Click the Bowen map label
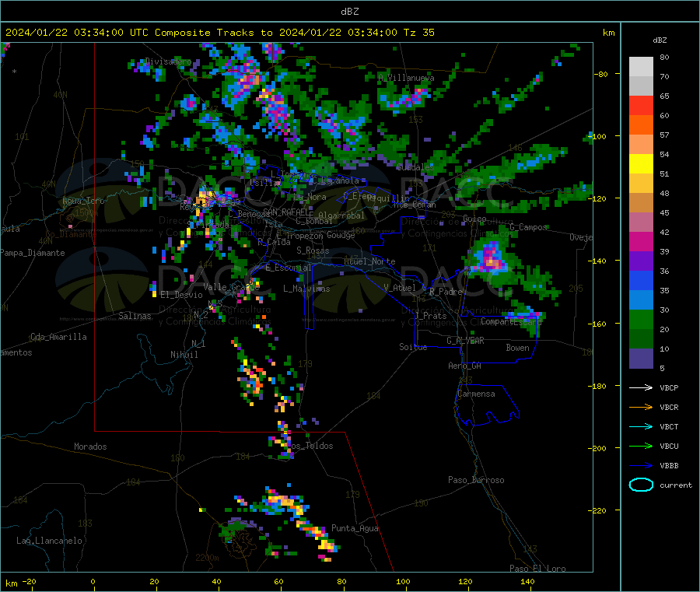The image size is (700, 592). 517,347
